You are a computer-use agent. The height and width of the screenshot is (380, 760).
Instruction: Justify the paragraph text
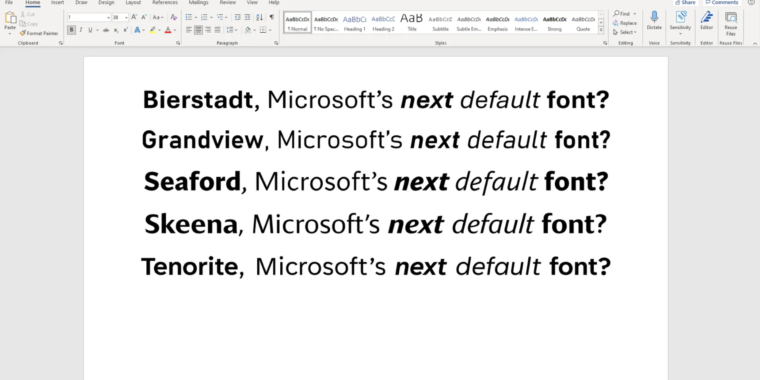[x=217, y=30]
